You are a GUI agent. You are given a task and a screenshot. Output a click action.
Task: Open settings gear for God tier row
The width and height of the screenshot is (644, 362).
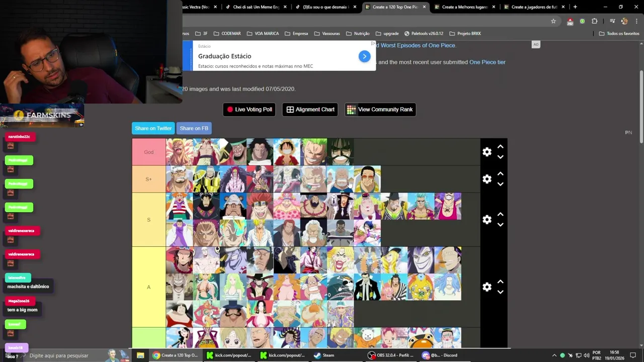(x=487, y=152)
